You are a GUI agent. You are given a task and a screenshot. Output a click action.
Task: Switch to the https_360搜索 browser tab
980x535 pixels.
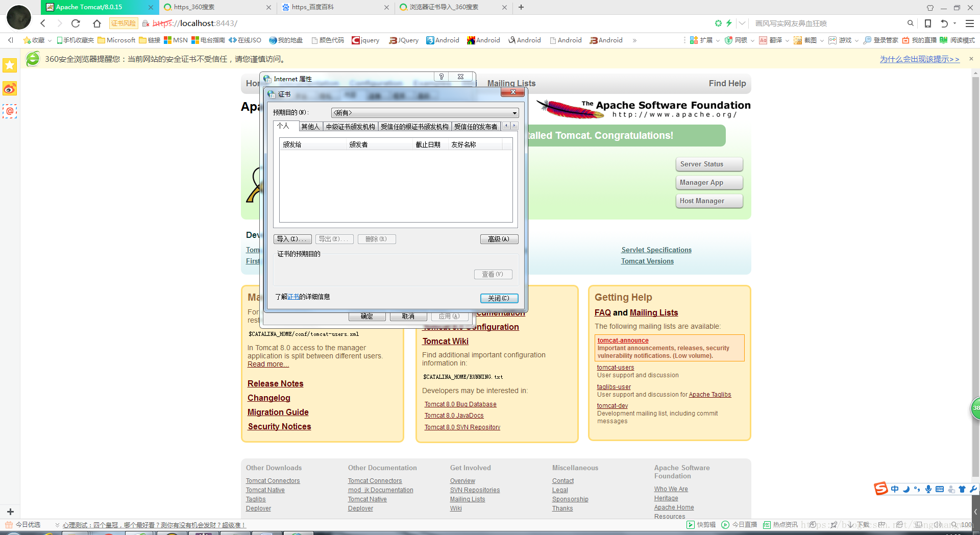(x=218, y=7)
